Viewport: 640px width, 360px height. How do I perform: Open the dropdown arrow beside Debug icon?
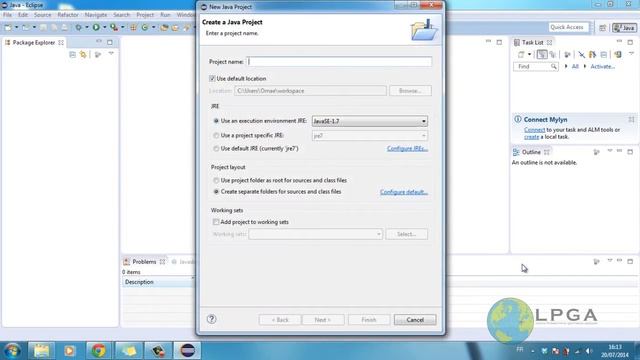click(87, 27)
